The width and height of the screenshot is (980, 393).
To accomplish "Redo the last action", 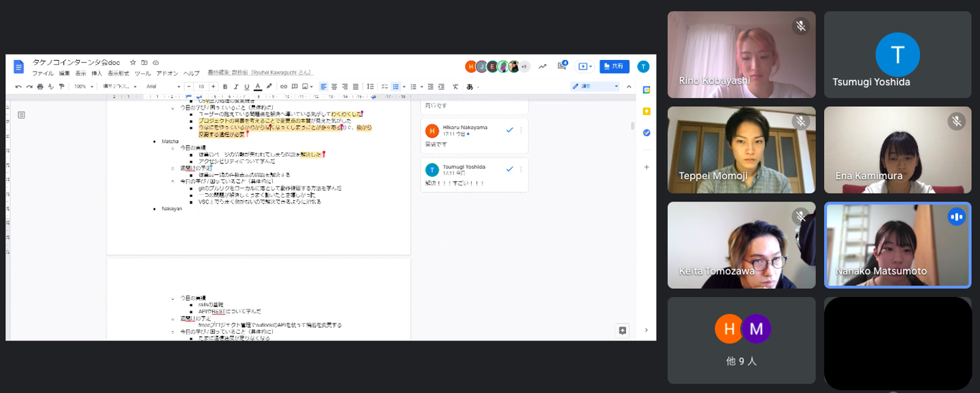I will pyautogui.click(x=29, y=87).
